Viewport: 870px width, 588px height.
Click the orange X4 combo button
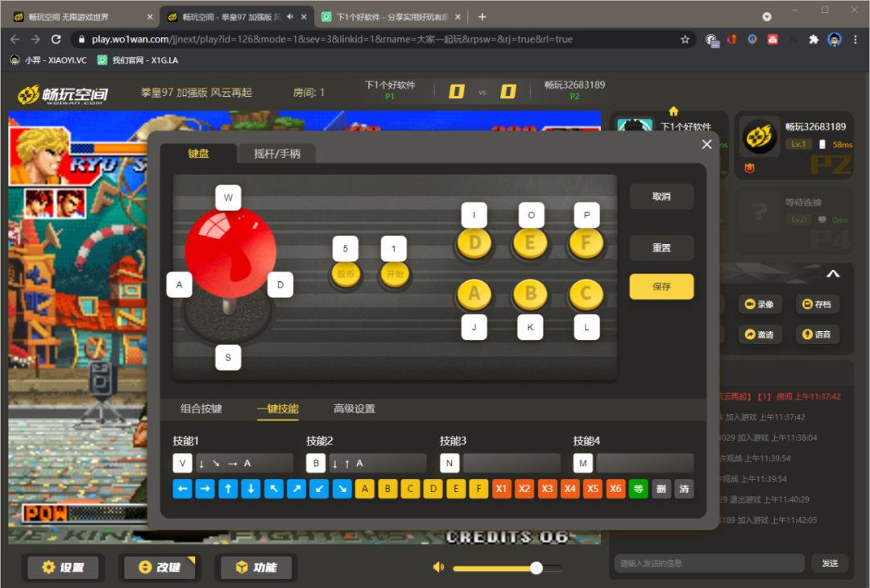click(x=570, y=489)
